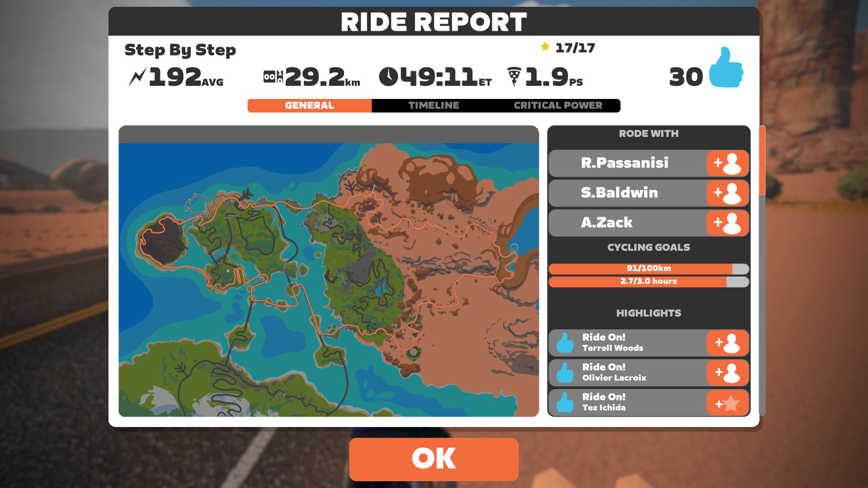Switch to the Critical Power tab

point(557,105)
